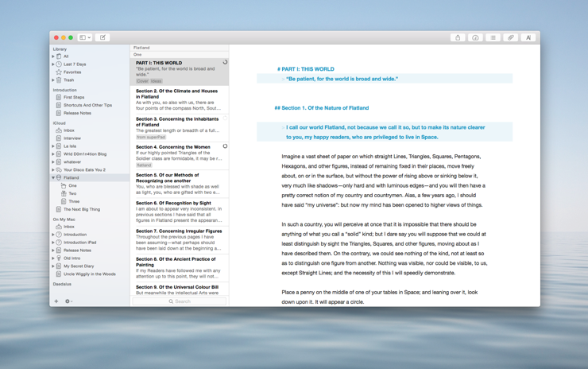Open the share/export button in toolbar

pos(458,37)
